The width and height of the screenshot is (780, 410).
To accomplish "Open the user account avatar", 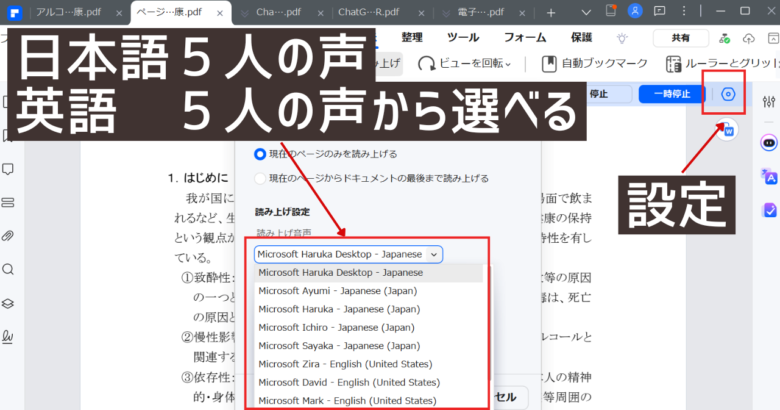I will click(635, 11).
